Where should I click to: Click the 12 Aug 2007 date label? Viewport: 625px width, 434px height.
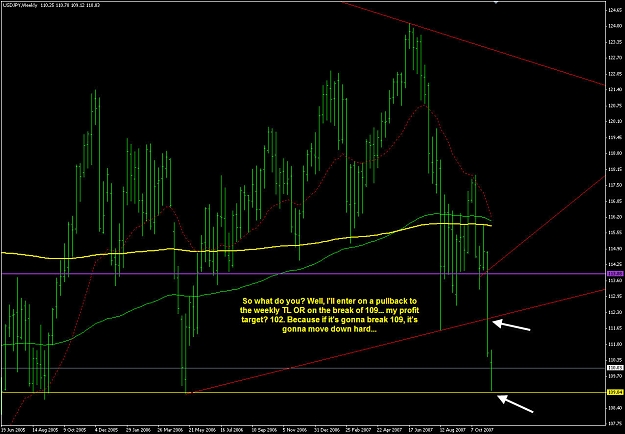451,430
